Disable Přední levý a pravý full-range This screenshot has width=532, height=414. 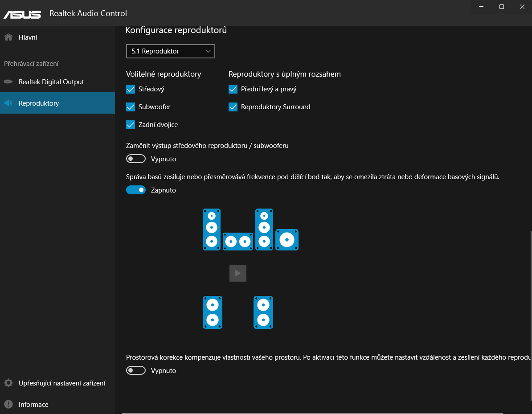[x=233, y=89]
